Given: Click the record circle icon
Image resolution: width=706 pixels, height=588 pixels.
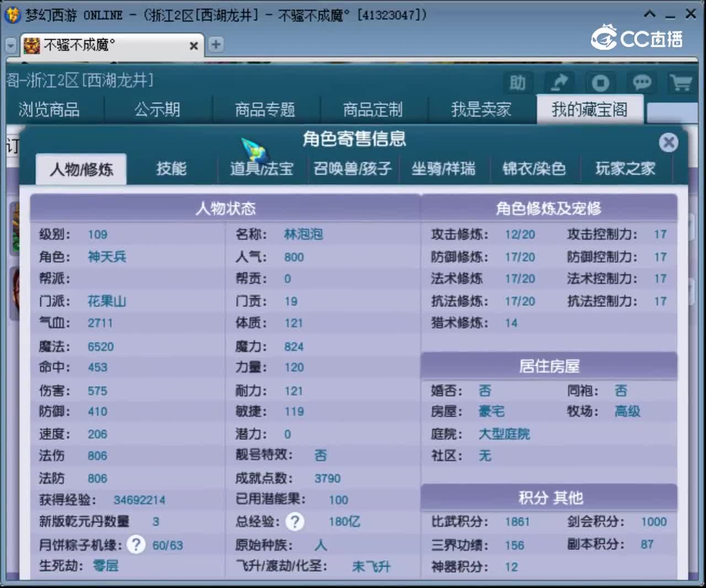Looking at the screenshot, I should coord(600,83).
